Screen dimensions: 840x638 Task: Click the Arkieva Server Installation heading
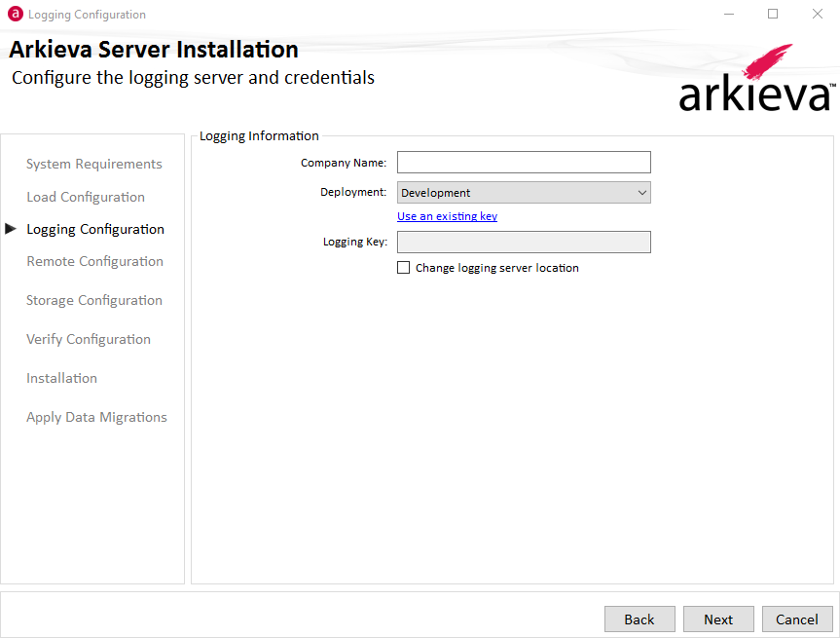pos(153,50)
